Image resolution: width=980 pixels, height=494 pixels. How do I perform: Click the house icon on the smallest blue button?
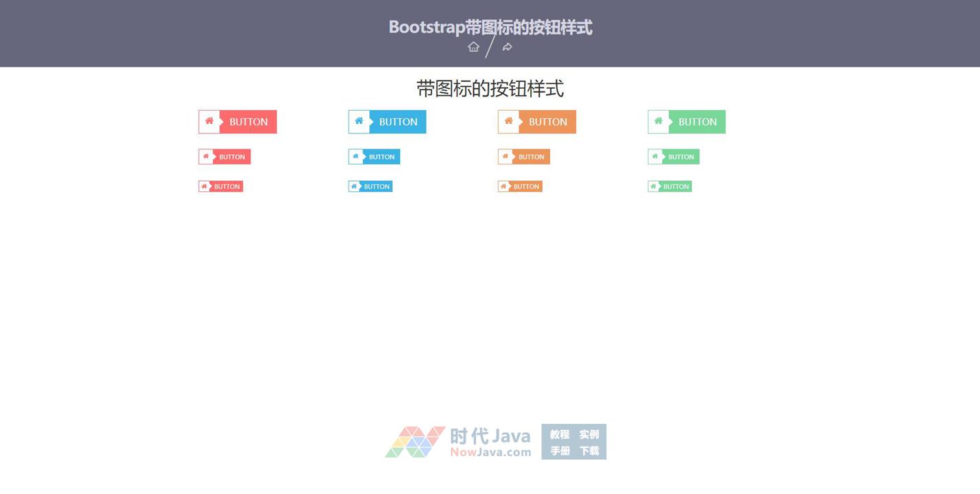(x=354, y=186)
